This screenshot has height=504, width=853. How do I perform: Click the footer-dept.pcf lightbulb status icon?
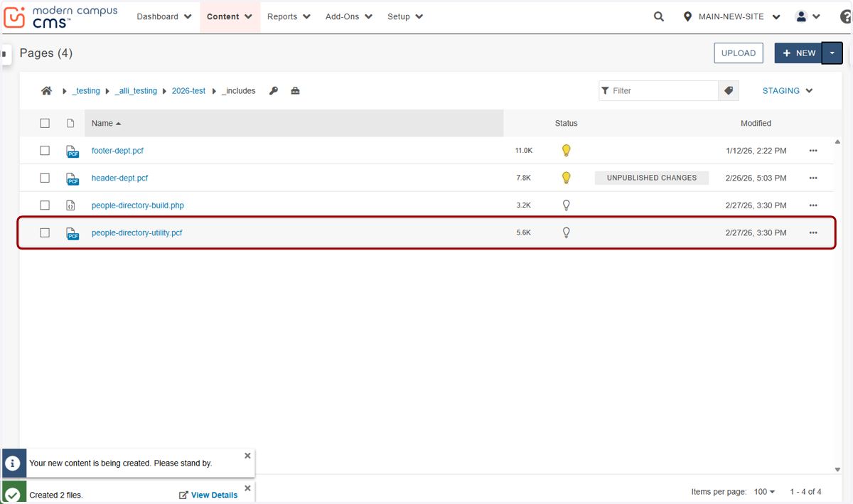[x=567, y=150]
